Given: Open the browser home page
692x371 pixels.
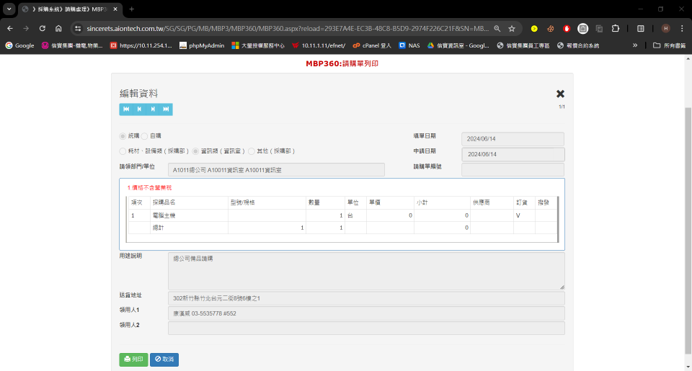Looking at the screenshot, I should coord(59,28).
